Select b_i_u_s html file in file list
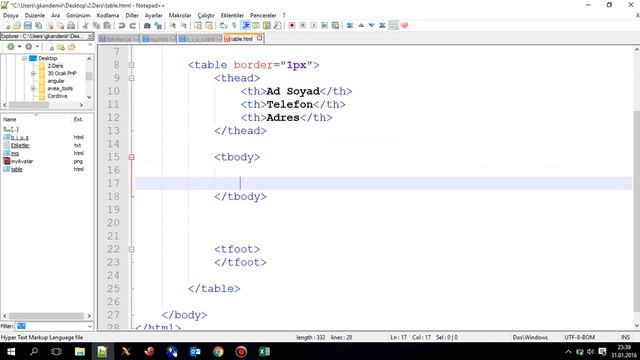 [x=20, y=138]
